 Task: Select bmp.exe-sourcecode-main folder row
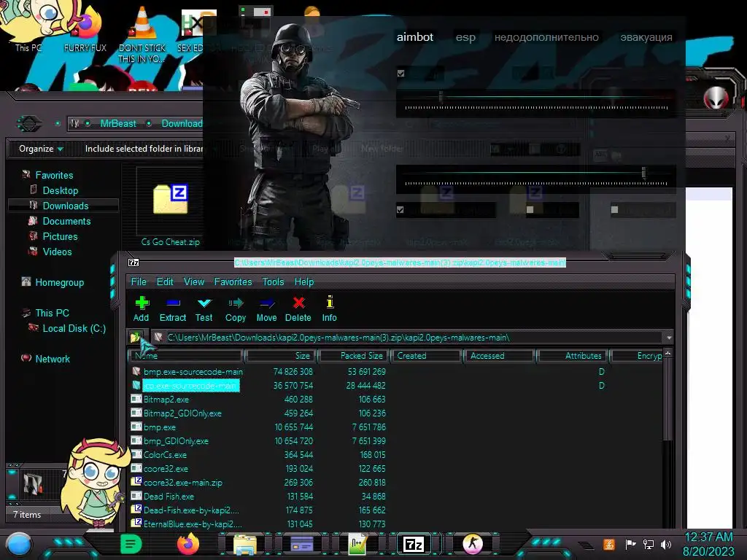[193, 371]
